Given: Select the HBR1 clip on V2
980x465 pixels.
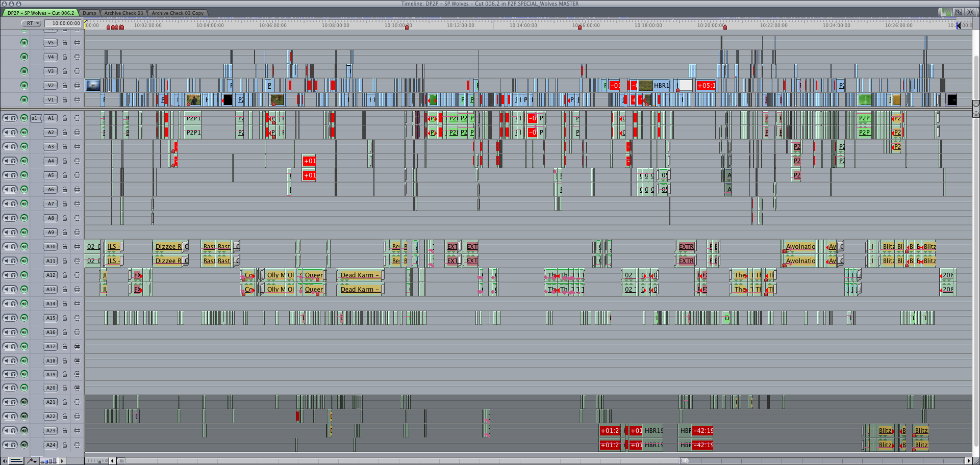Looking at the screenshot, I should coord(654,86).
